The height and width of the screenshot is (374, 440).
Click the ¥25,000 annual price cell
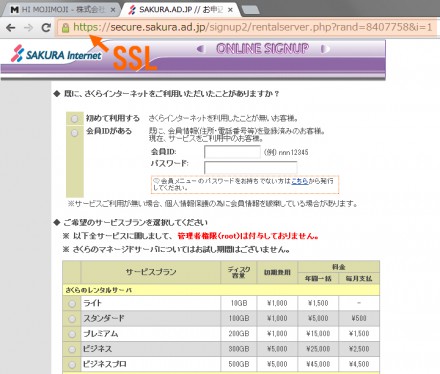(x=318, y=349)
